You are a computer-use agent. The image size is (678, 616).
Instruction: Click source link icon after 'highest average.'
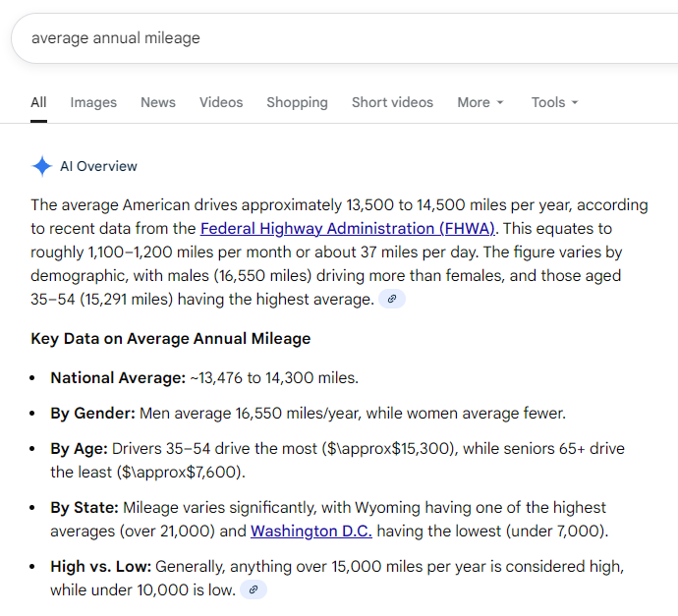(392, 299)
